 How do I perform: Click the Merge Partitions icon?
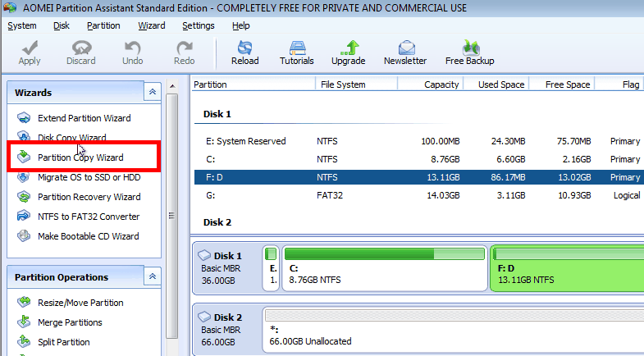(24, 322)
